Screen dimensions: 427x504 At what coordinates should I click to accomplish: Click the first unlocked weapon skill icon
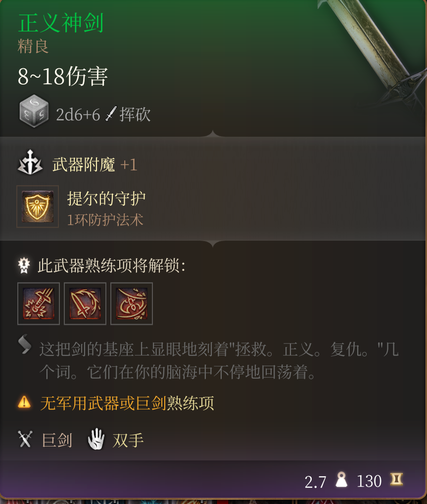pyautogui.click(x=39, y=303)
